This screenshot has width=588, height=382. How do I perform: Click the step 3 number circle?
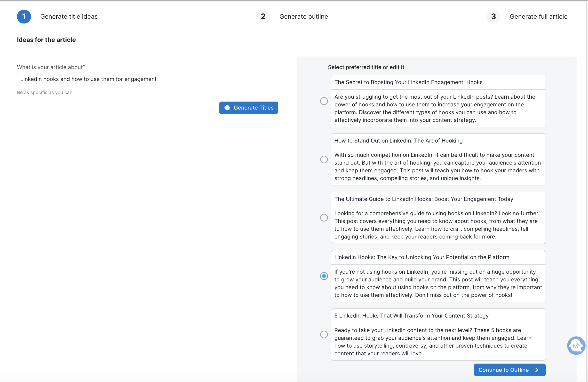(494, 16)
